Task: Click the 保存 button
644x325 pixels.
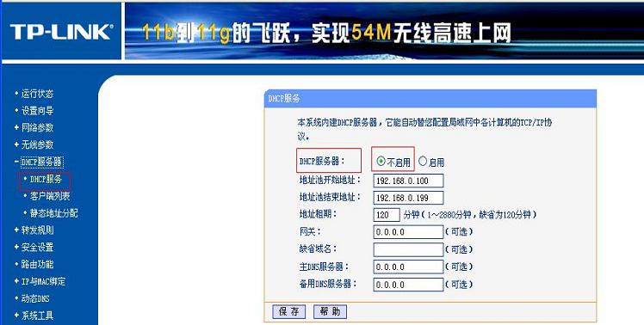Action: pyautogui.click(x=289, y=311)
